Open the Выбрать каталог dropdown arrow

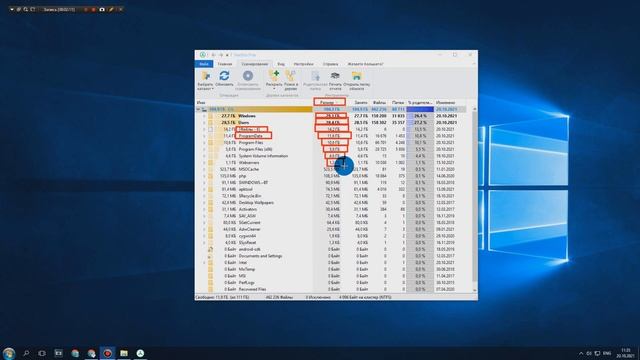(212, 89)
